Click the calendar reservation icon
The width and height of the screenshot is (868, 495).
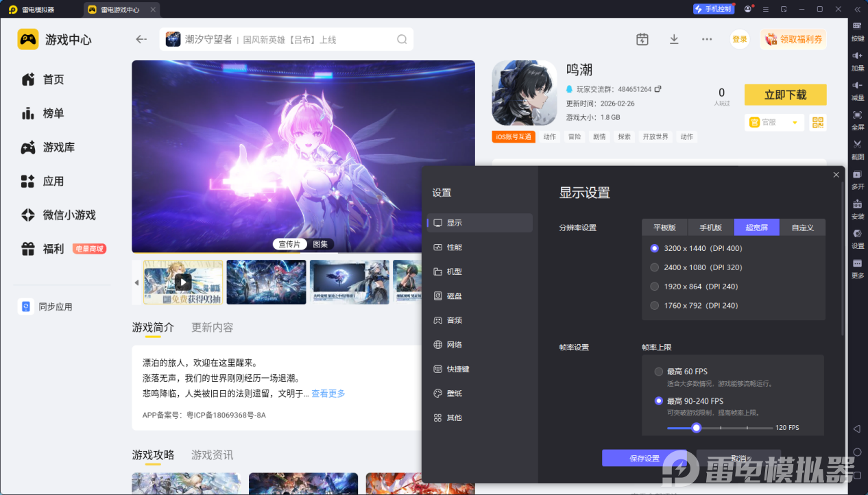(642, 39)
